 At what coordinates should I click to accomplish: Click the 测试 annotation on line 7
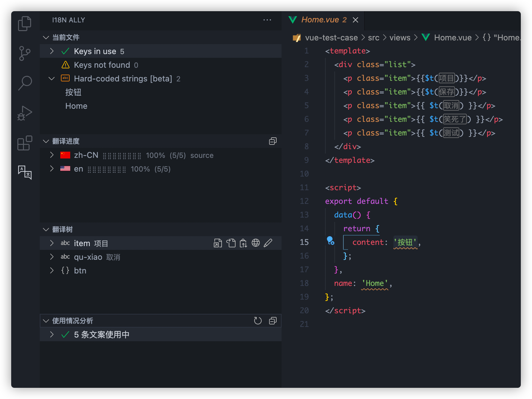pos(451,133)
